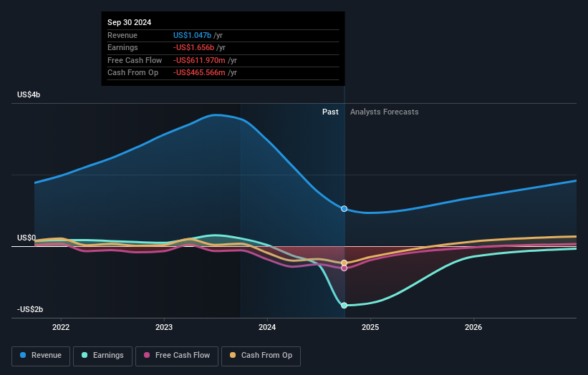Select the Revenue data point at Sep 2024
588x375 pixels.
click(344, 209)
